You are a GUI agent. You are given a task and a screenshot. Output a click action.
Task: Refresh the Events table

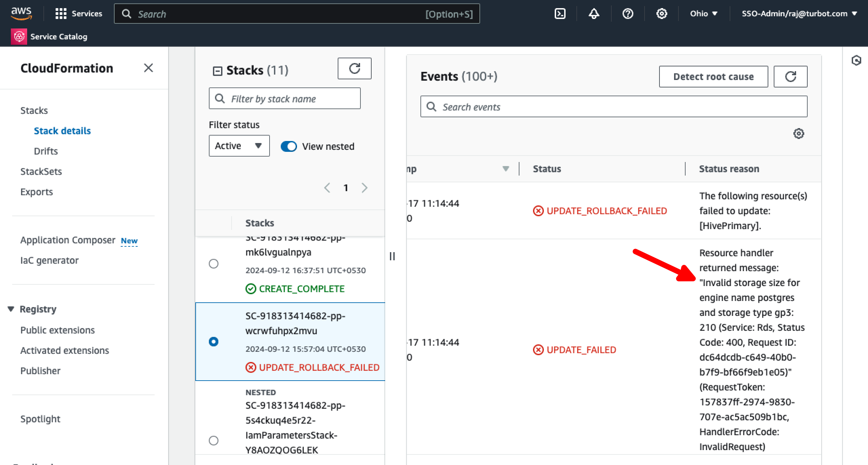point(790,77)
